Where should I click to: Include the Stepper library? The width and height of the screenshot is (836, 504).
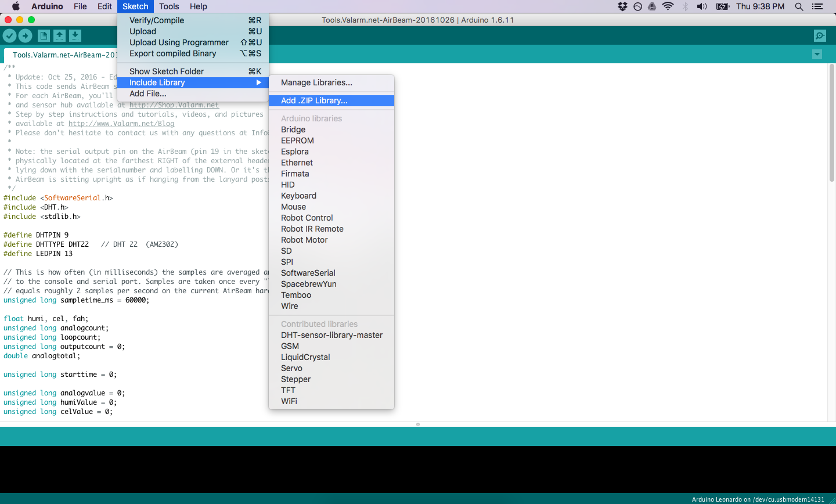point(331,379)
